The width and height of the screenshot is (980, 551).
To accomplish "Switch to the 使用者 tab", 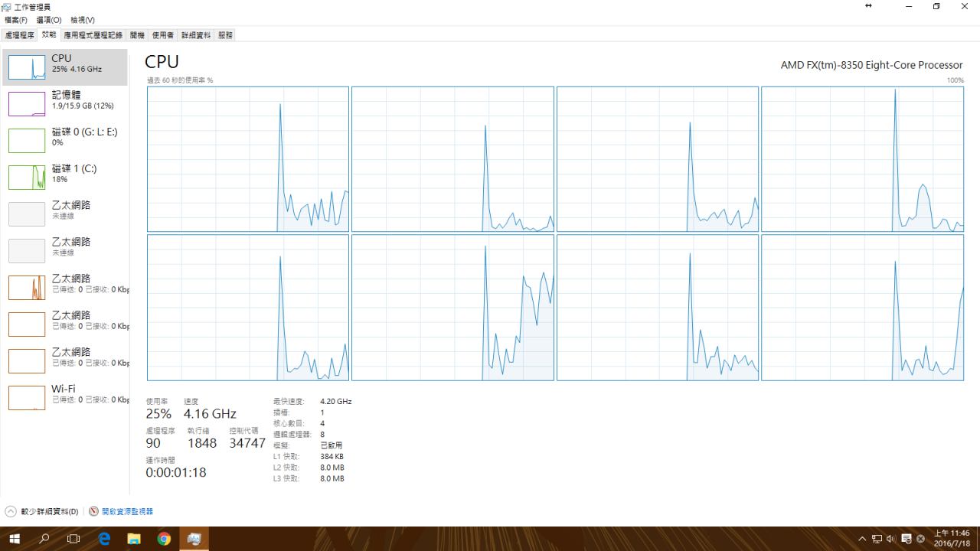I will coord(163,35).
